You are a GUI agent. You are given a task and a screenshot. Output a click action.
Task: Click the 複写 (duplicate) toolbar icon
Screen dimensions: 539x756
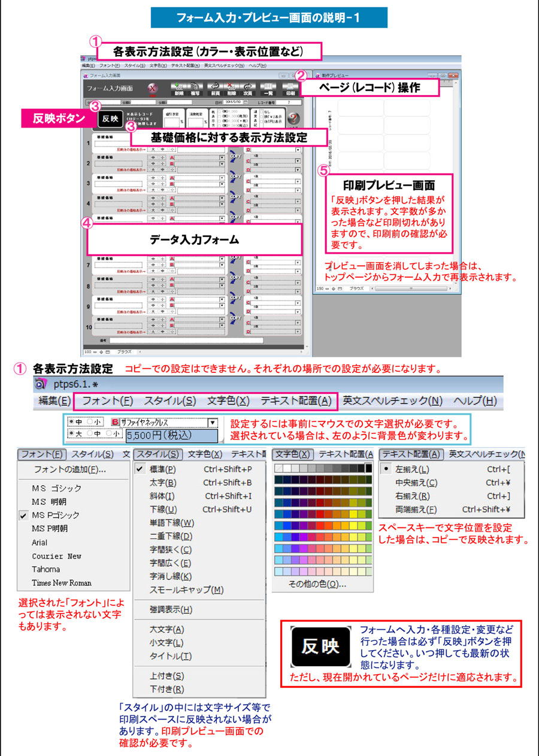(195, 89)
